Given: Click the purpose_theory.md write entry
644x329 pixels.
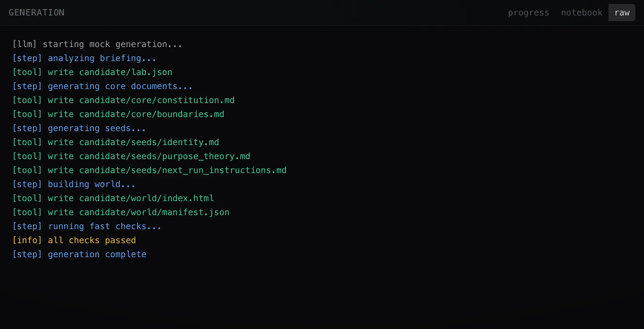Looking at the screenshot, I should 131,156.
